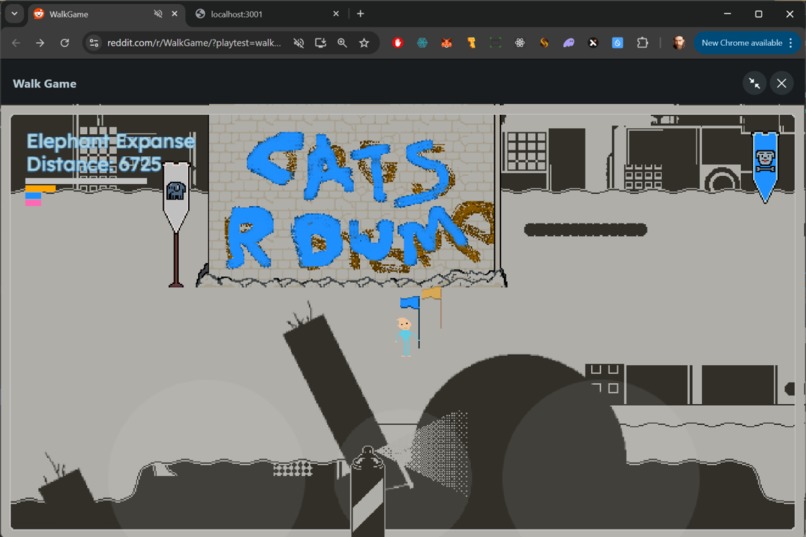Go back to previous page
Viewport: 806px width, 537px height.
pos(16,43)
